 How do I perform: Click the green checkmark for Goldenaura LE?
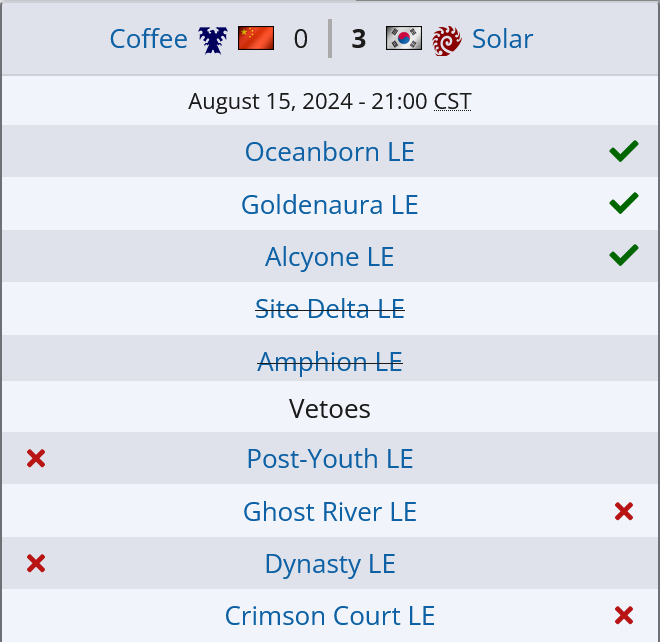[623, 204]
